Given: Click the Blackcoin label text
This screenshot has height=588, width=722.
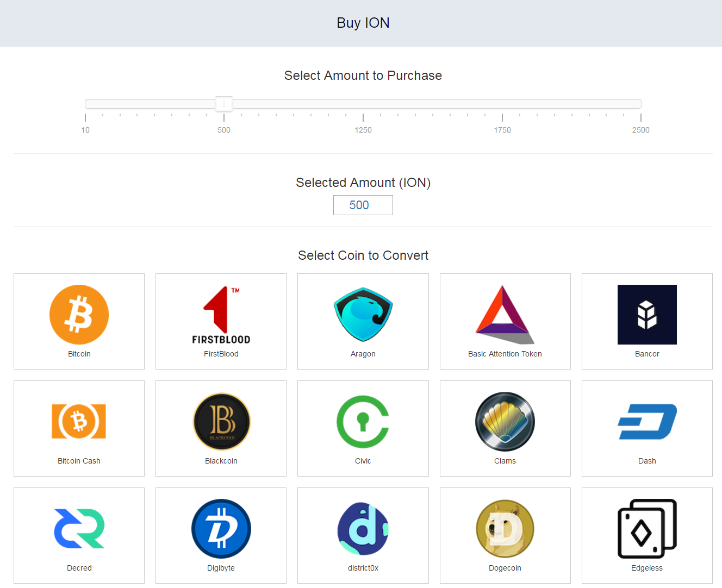Looking at the screenshot, I should pyautogui.click(x=221, y=461).
